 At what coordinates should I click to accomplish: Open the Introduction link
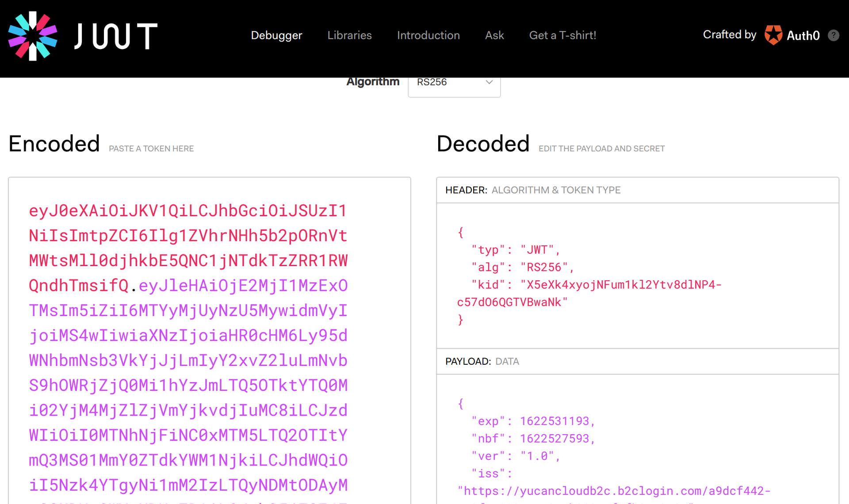click(428, 35)
